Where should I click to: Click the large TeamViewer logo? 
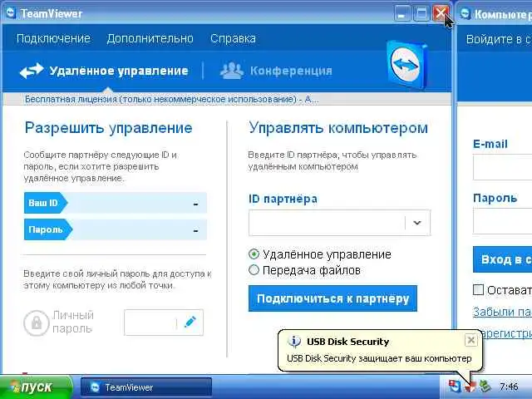point(406,64)
